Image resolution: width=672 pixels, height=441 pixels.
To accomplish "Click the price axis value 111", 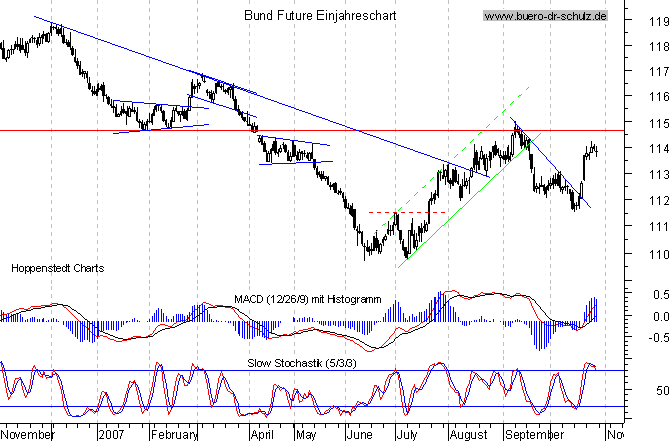I will pos(659,227).
